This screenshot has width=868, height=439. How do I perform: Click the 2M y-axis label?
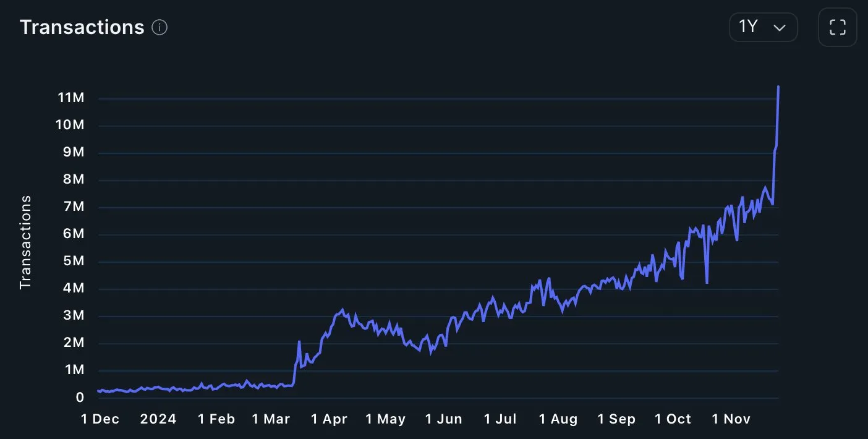[72, 343]
